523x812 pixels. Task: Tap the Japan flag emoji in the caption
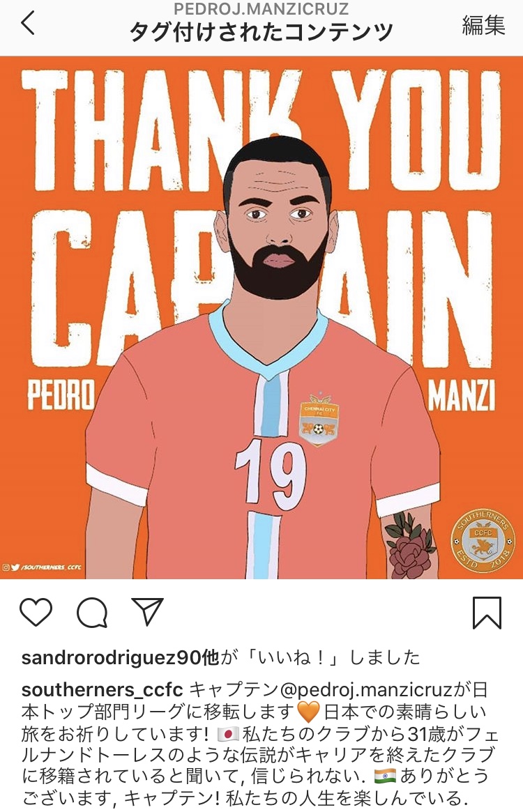pos(227,734)
